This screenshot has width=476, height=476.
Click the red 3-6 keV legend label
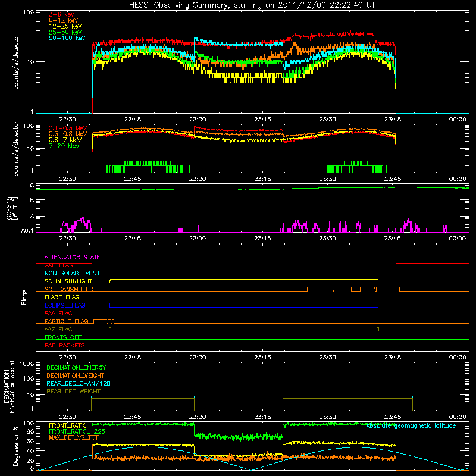point(62,14)
